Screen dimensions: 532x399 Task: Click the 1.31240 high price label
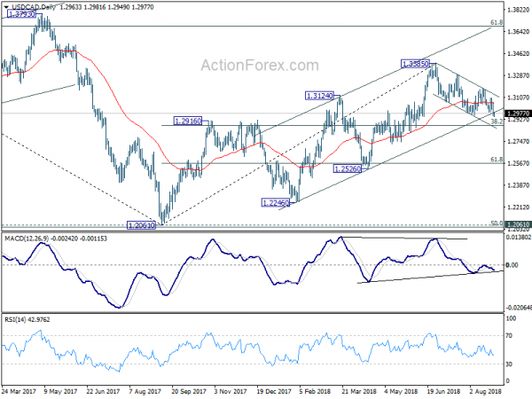coord(319,96)
